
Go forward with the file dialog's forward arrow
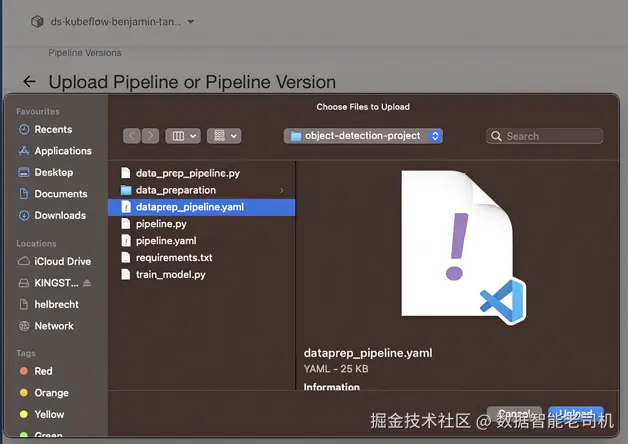click(150, 136)
